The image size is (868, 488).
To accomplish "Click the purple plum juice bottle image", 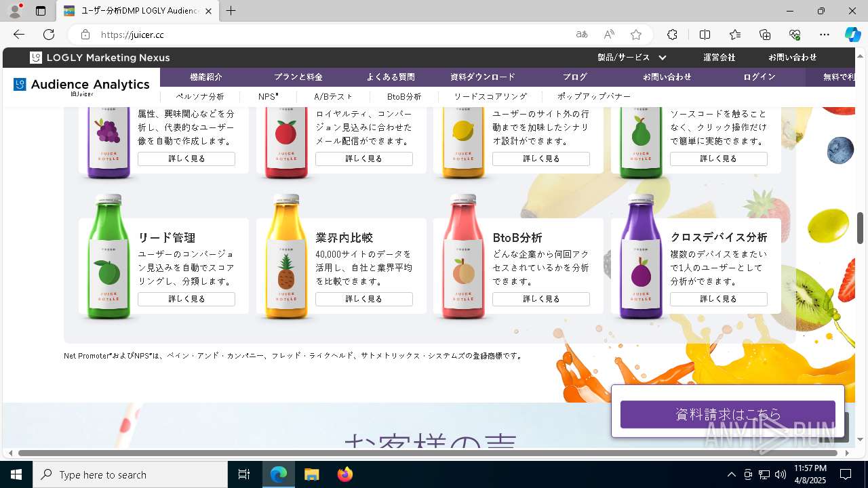I will pos(642,256).
